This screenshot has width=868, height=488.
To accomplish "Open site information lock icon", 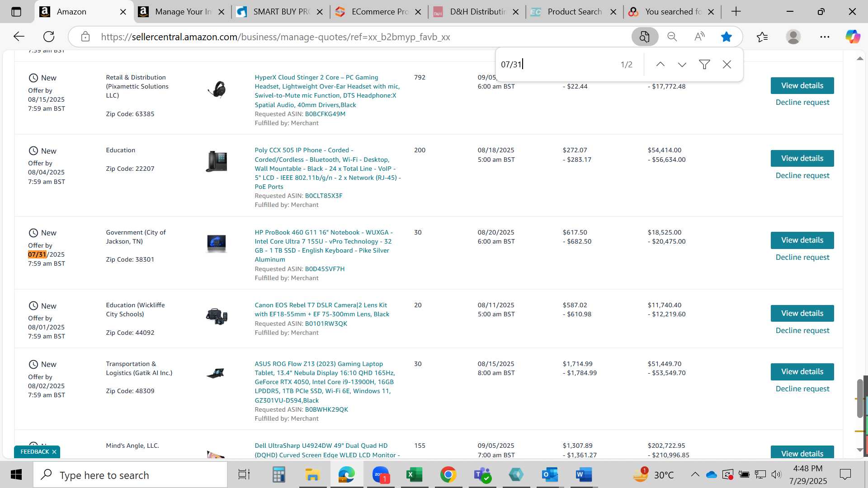I will tap(85, 37).
